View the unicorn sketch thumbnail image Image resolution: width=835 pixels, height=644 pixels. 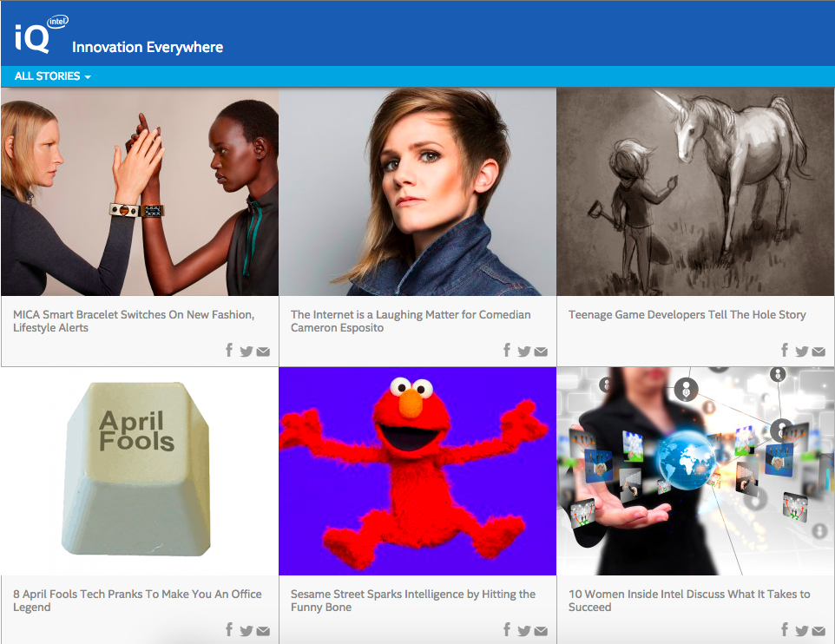(x=695, y=192)
